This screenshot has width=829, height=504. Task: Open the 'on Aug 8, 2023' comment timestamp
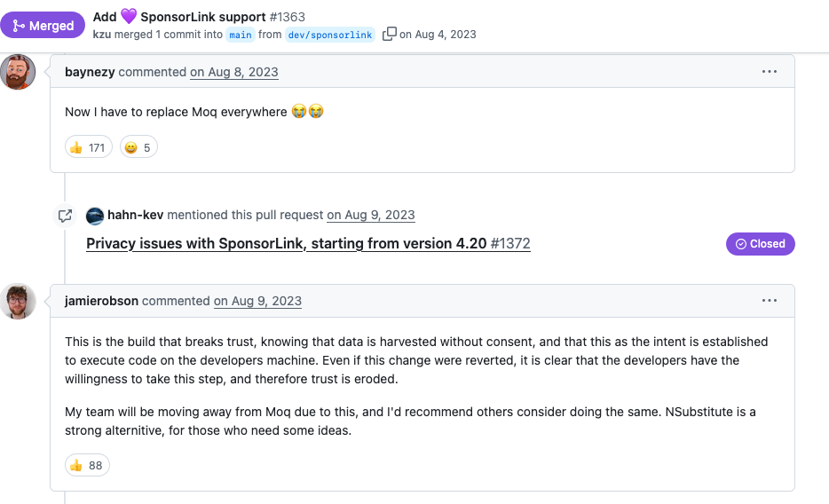233,72
